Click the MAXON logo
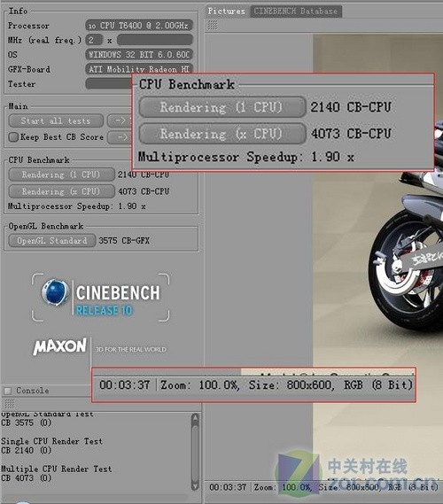The height and width of the screenshot is (504, 443). (x=59, y=346)
